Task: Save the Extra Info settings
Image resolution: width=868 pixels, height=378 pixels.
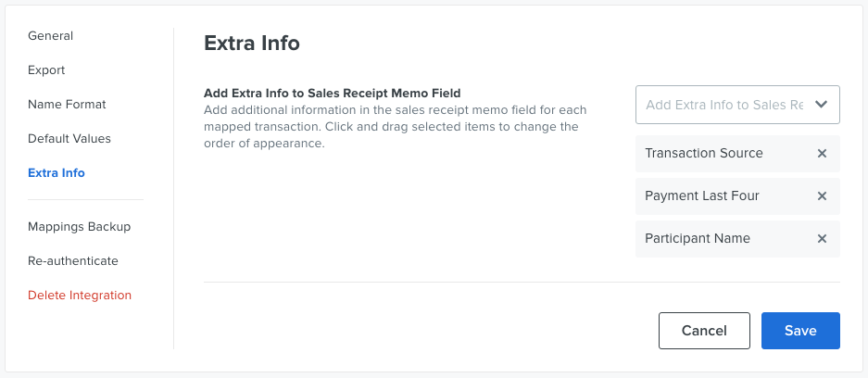Action: 800,331
